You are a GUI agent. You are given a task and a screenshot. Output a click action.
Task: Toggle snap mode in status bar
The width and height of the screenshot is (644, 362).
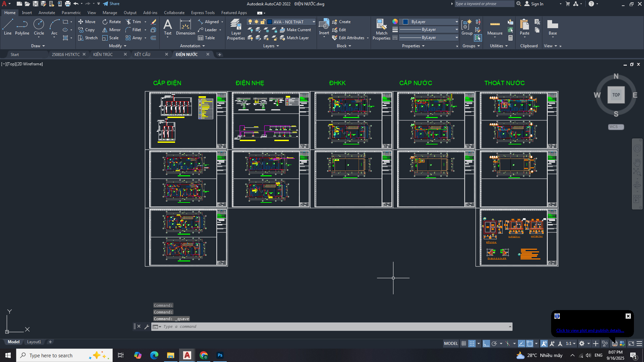472,344
